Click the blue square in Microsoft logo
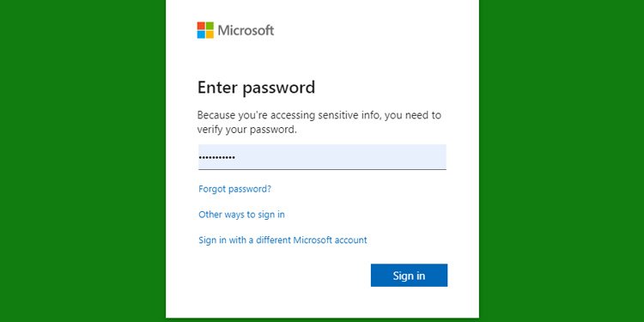The image size is (644, 322). (201, 34)
